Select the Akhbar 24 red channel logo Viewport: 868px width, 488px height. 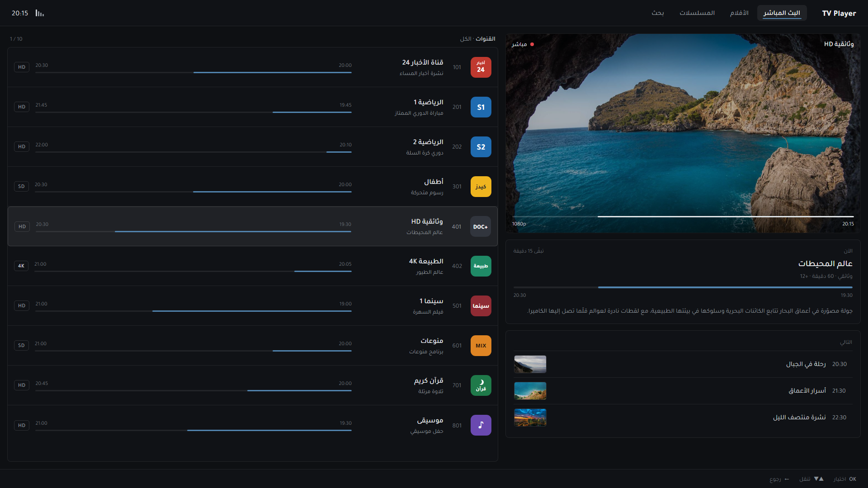coord(481,67)
